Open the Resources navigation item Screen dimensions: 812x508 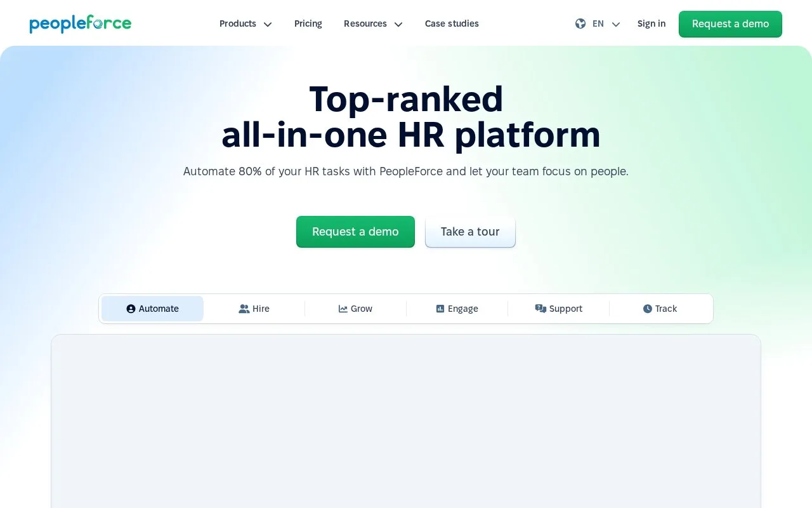365,23
